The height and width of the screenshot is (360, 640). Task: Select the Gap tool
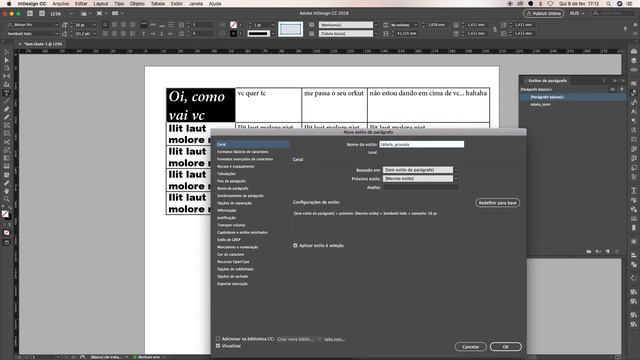tap(6, 76)
